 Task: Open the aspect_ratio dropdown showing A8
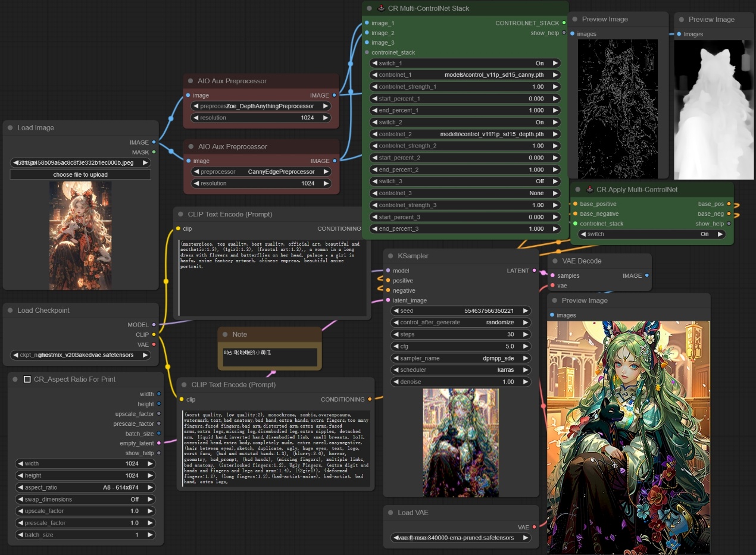pyautogui.click(x=85, y=488)
